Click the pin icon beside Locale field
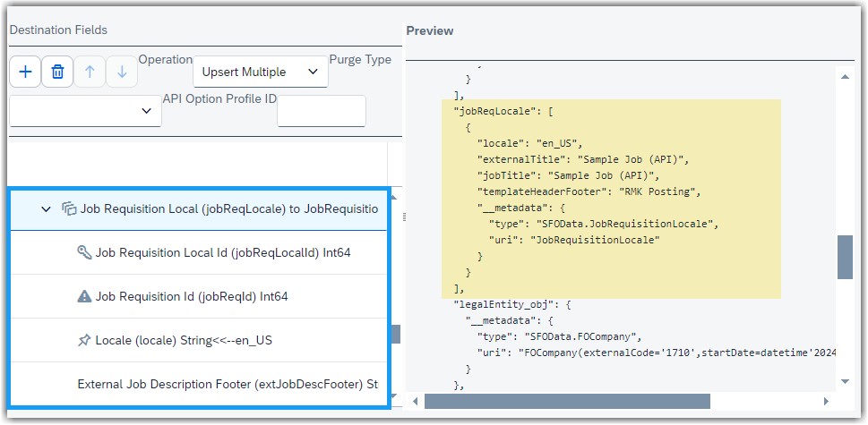 coord(84,340)
